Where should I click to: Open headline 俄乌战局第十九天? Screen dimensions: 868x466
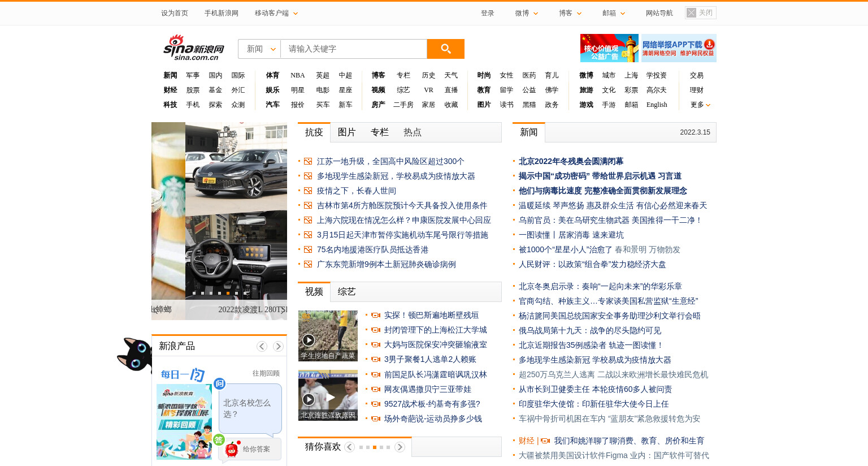coord(590,330)
